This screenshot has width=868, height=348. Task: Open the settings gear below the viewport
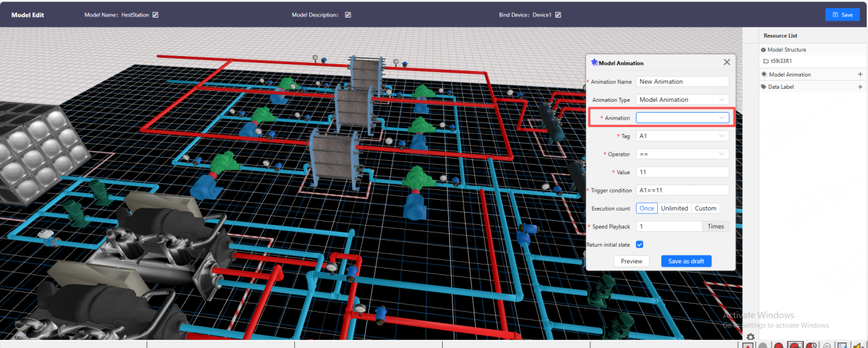coord(751,336)
